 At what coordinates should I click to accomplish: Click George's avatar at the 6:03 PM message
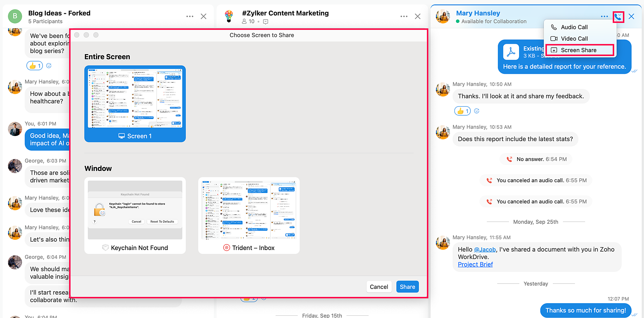[15, 166]
